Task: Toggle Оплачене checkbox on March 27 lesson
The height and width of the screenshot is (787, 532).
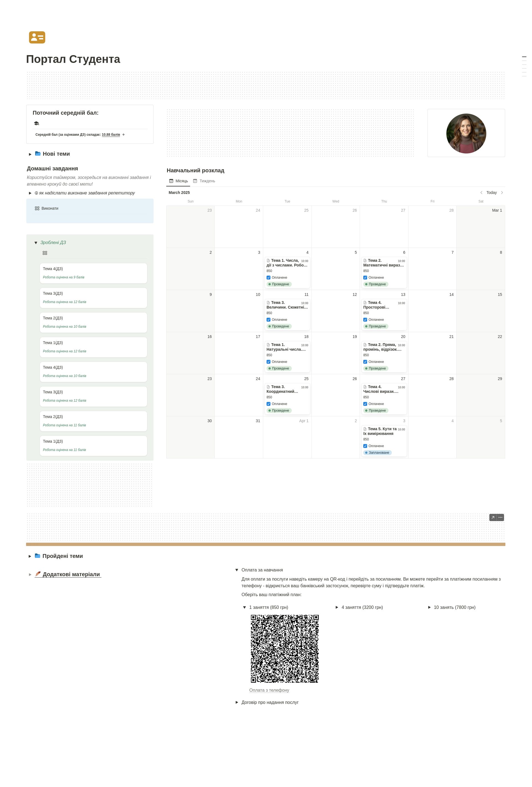Action: (365, 404)
